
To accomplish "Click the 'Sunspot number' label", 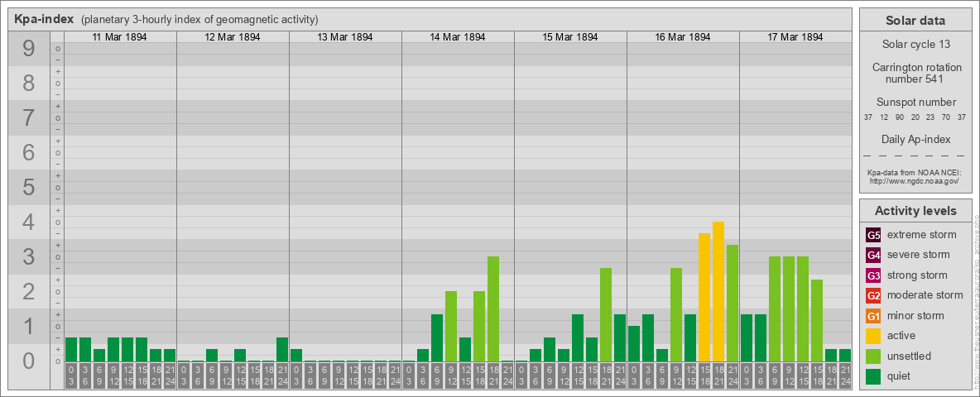I will (915, 103).
